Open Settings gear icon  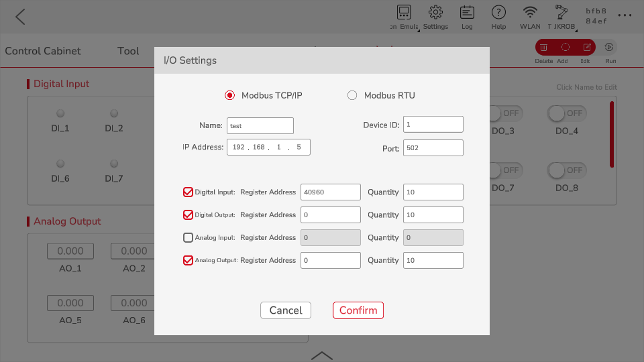435,13
